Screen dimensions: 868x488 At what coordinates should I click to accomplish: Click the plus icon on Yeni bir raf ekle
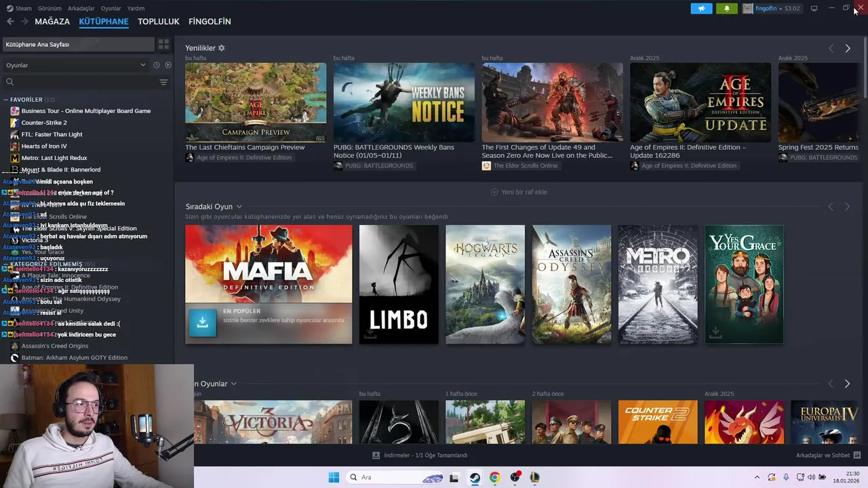pos(494,192)
